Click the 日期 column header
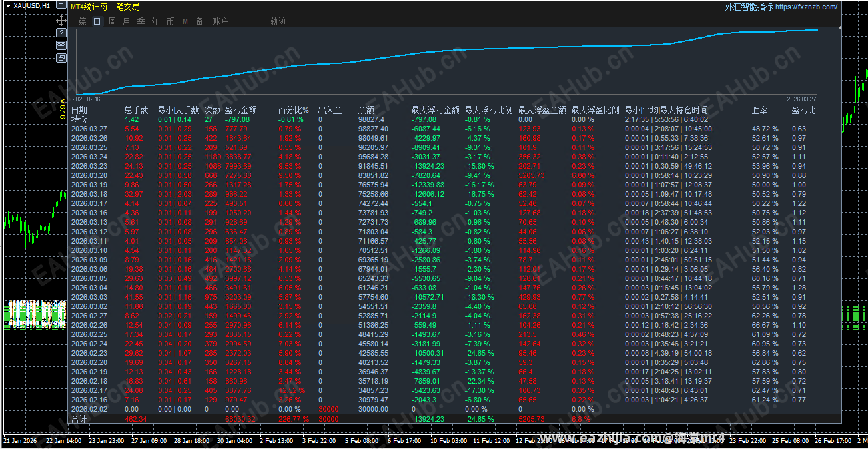Screen dimensions: 868x449 [x=79, y=110]
